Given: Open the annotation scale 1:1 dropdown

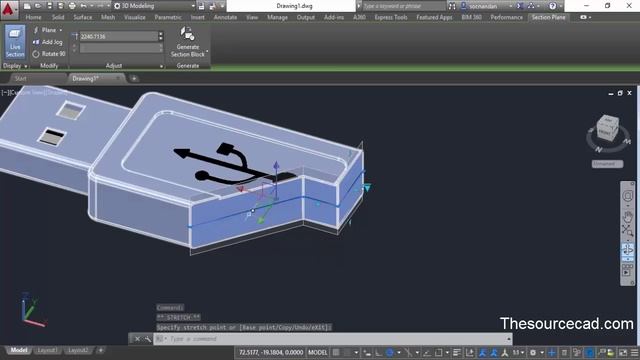Looking at the screenshot, I should coord(518,352).
